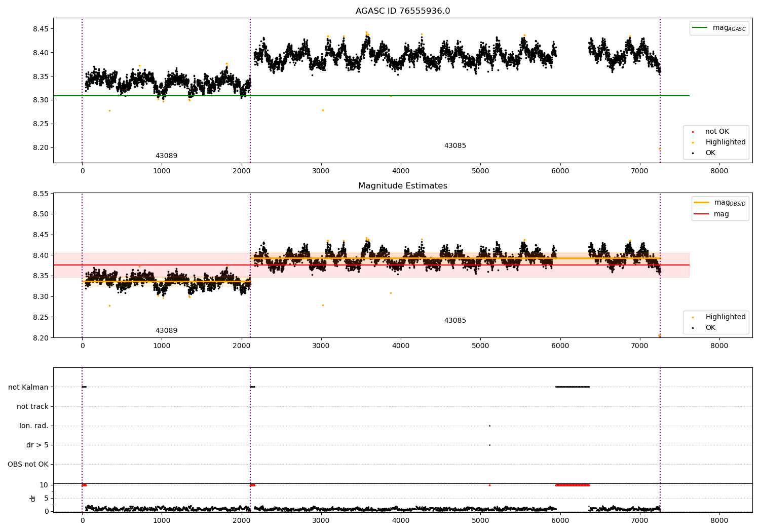Click x-axis tick 4000 under the dr panel
760x532 pixels.
point(401,521)
